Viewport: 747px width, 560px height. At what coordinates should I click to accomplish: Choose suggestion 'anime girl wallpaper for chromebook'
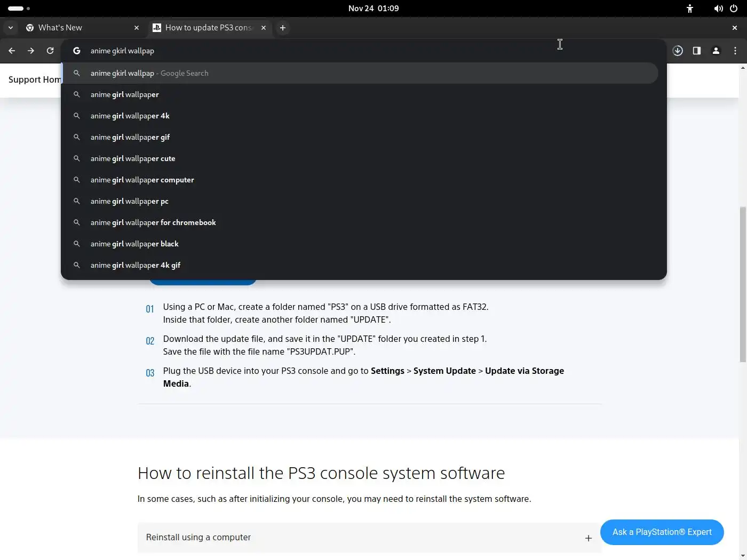[360, 222]
